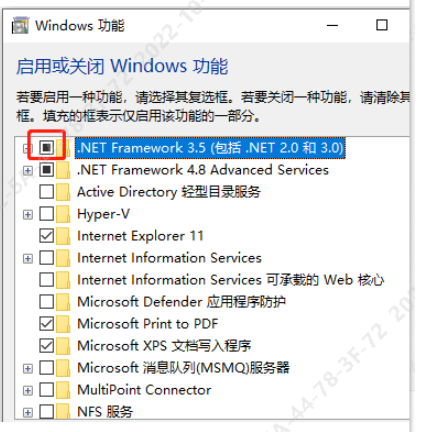423x432 pixels.
Task: Expand the Internet Information Services tree node
Action: coord(28,258)
